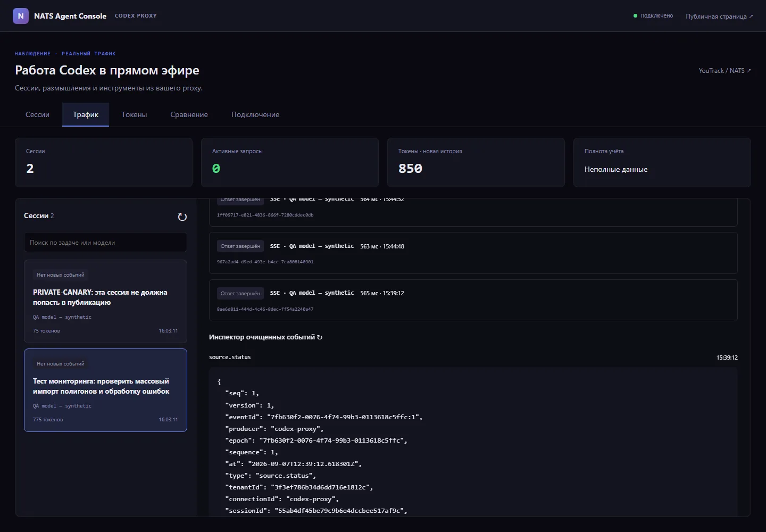Select the PRIVATE-CANARY session card
Image resolution: width=766 pixels, height=532 pixels.
tap(105, 301)
